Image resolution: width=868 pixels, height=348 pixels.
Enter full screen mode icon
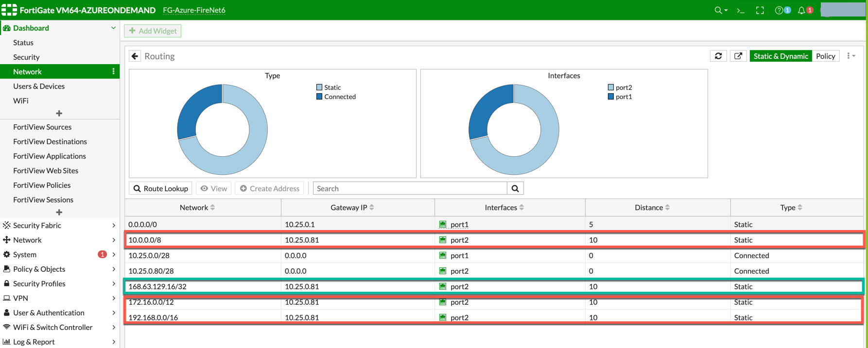click(760, 10)
